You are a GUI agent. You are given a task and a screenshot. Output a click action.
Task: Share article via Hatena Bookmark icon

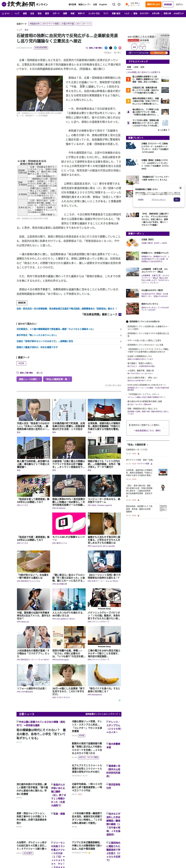(115, 48)
